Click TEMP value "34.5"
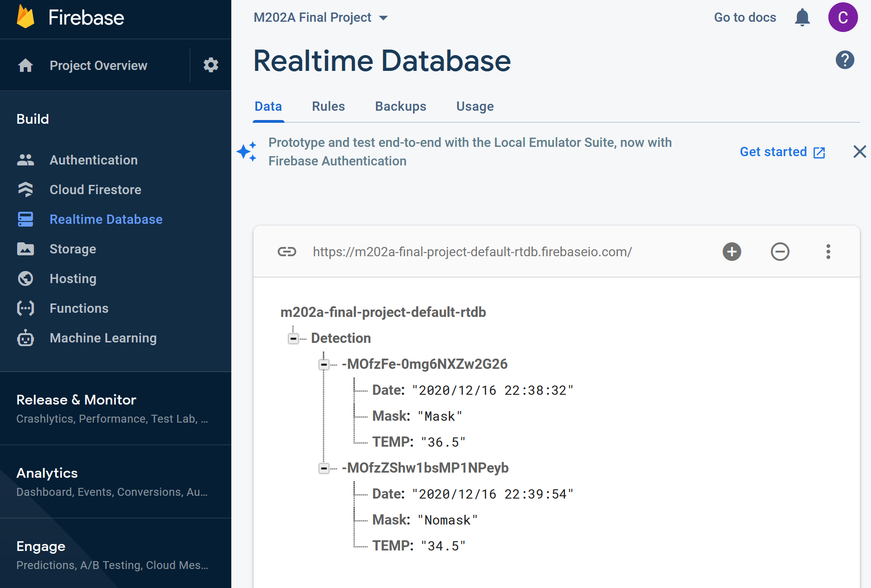 pos(443,546)
